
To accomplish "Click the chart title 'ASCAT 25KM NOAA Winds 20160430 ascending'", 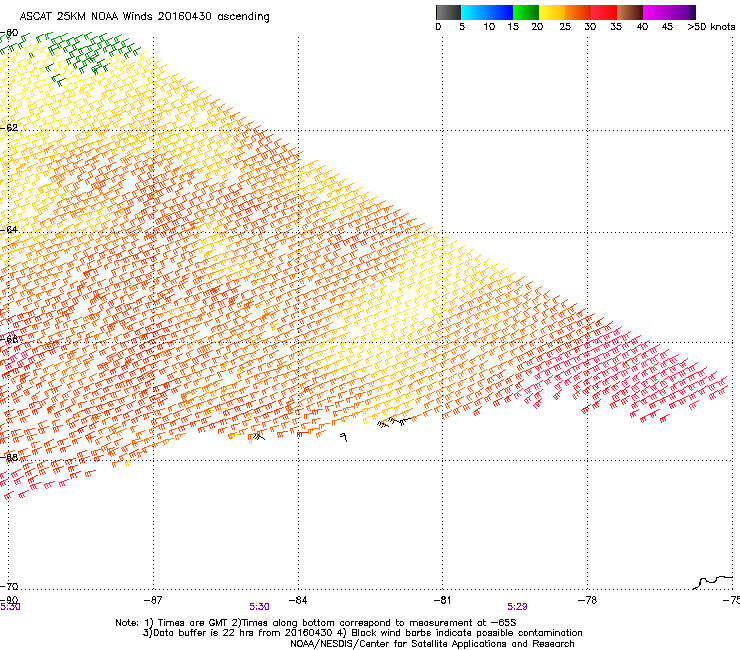I will pyautogui.click(x=144, y=17).
